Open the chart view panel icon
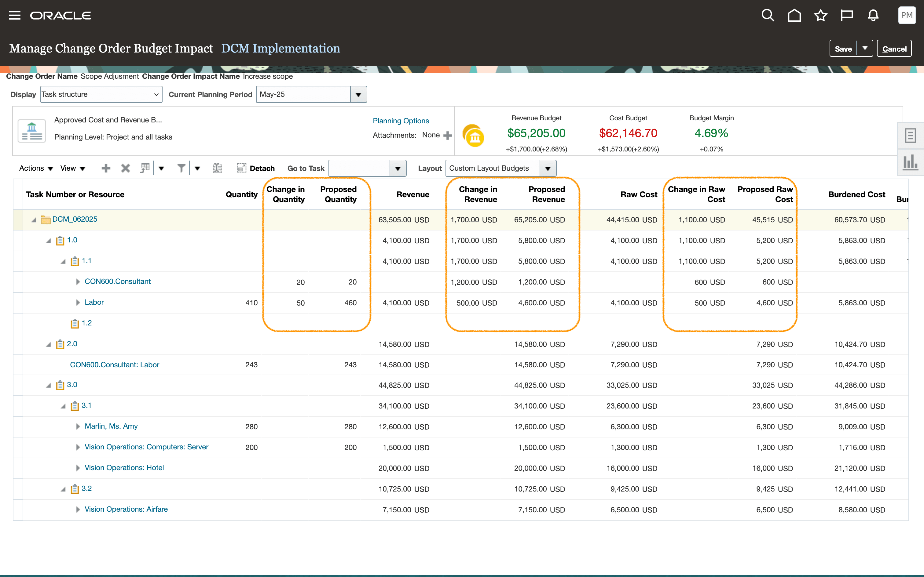 tap(911, 162)
